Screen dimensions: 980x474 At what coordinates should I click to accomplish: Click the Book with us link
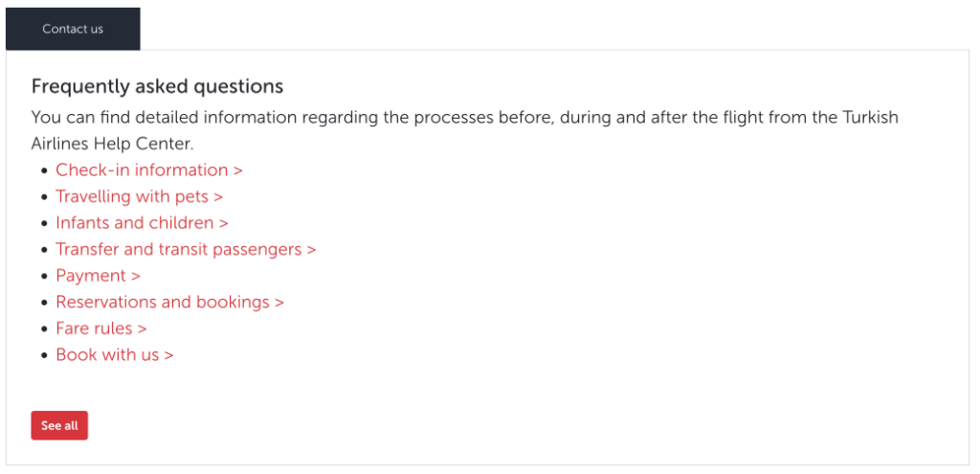pos(107,354)
